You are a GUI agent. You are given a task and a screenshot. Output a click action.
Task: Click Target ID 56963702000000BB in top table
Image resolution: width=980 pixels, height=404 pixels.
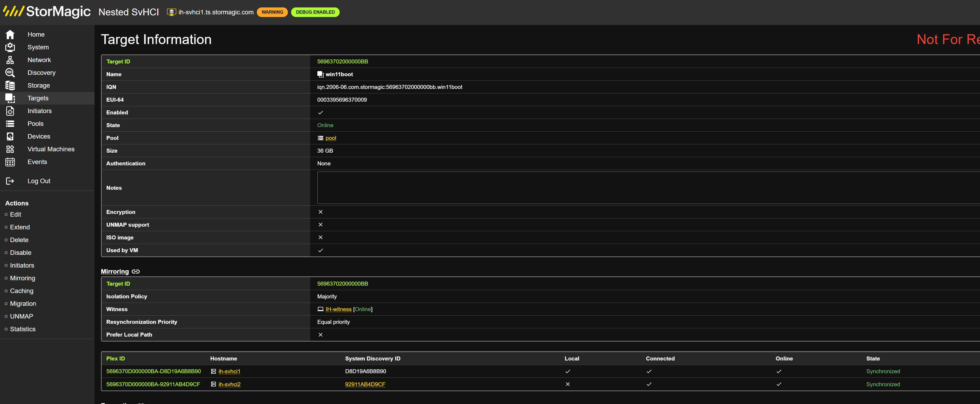point(343,62)
